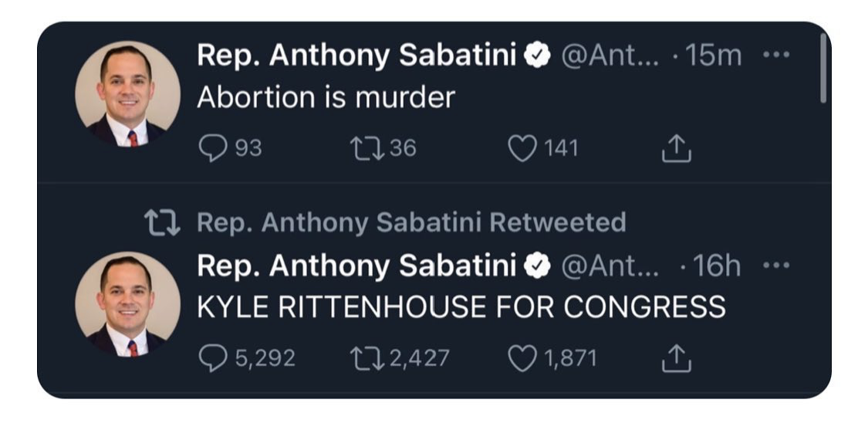Reply to the "Abortion is murder" tweet
The height and width of the screenshot is (423, 868).
coord(210,148)
